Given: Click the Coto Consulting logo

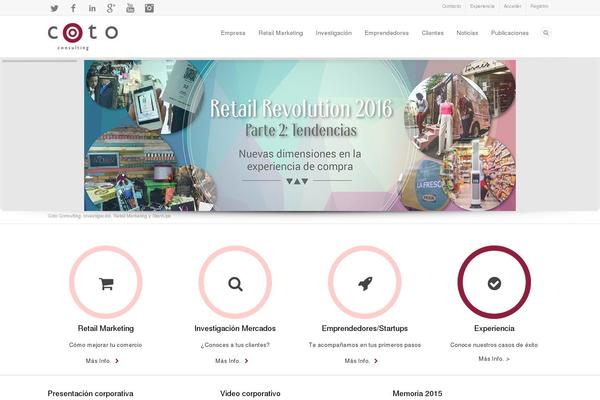Looking at the screenshot, I should (83, 36).
